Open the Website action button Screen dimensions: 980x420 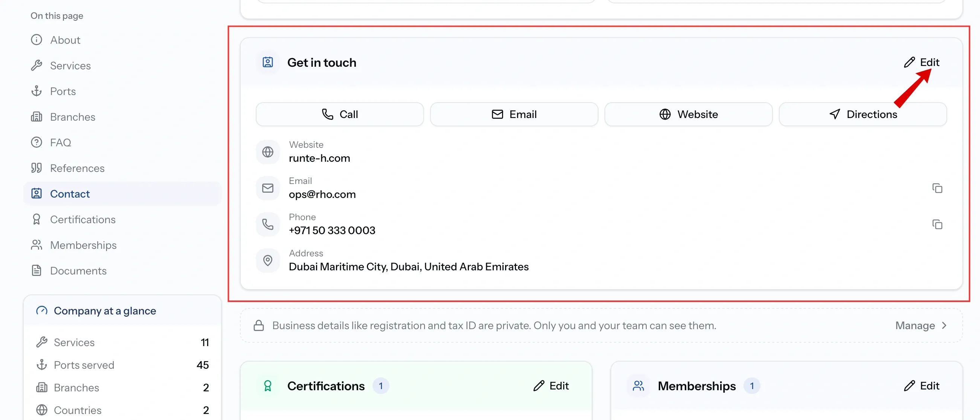[x=688, y=114]
